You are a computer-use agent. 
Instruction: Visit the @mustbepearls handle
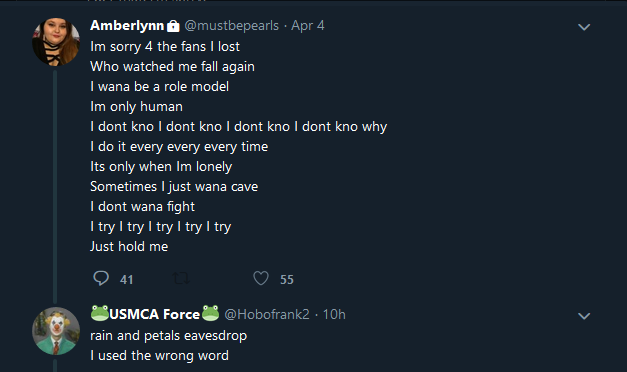[232, 26]
